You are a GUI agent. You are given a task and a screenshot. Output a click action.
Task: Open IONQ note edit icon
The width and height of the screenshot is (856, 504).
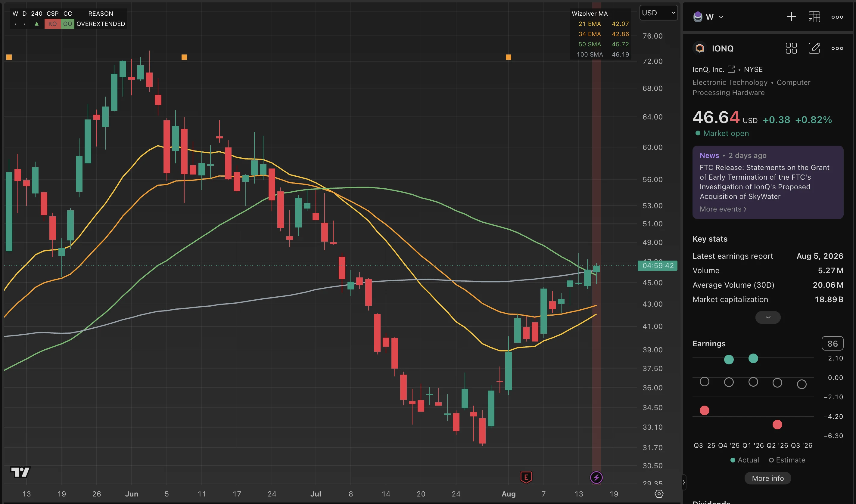[814, 48]
